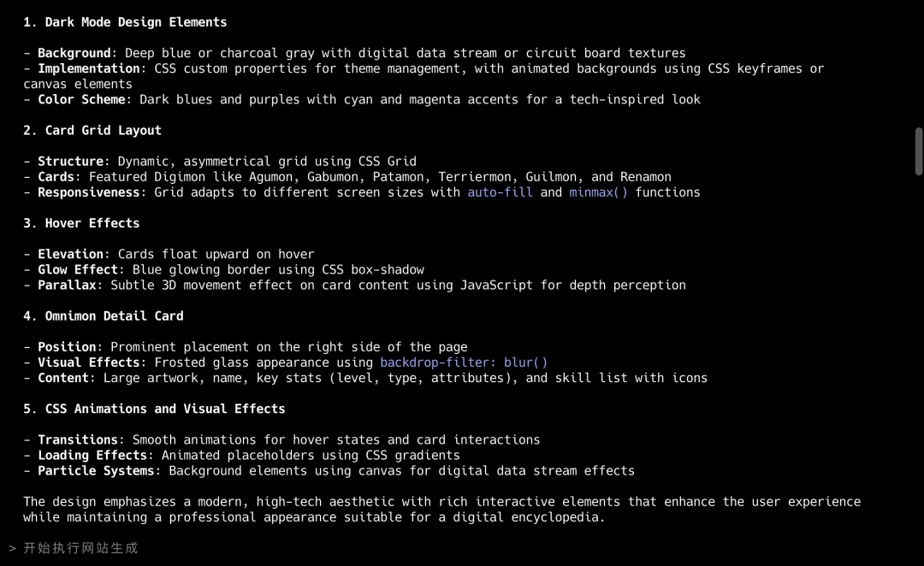This screenshot has height=566, width=924.
Task: Click the bold 'Visual Effects' label
Action: [88, 363]
